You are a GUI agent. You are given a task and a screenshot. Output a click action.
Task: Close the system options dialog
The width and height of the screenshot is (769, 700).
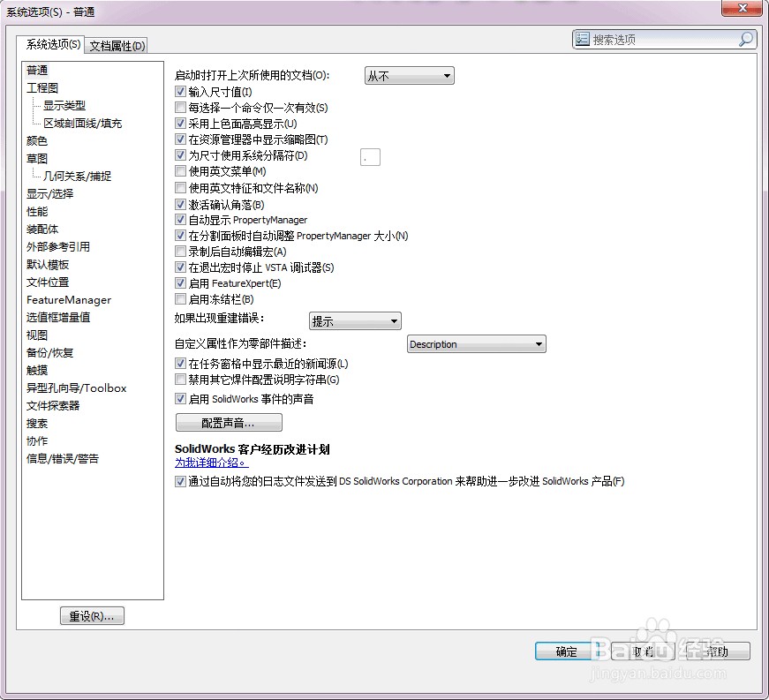coord(742,8)
